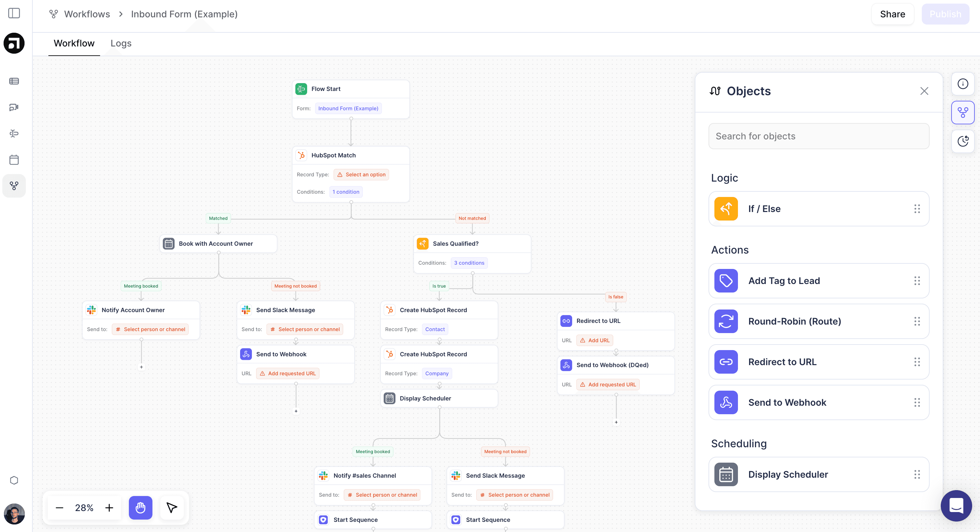980x532 pixels.
Task: Click the user avatar photo
Action: click(14, 514)
